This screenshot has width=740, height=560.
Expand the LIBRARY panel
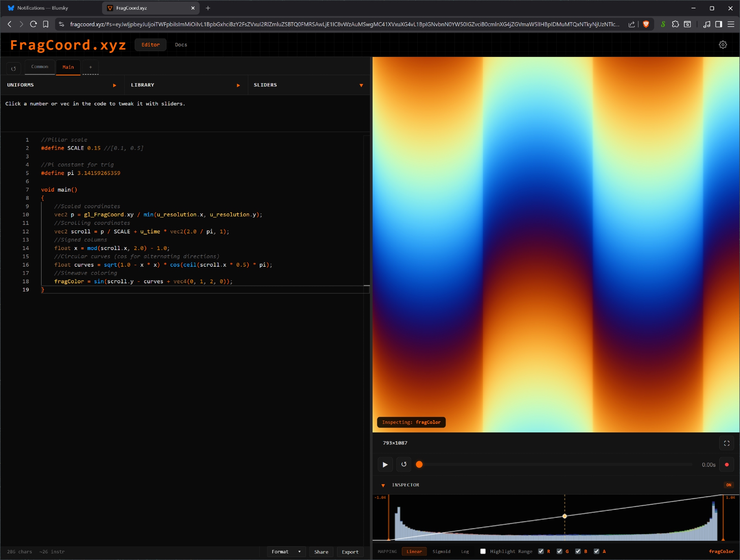pos(238,85)
